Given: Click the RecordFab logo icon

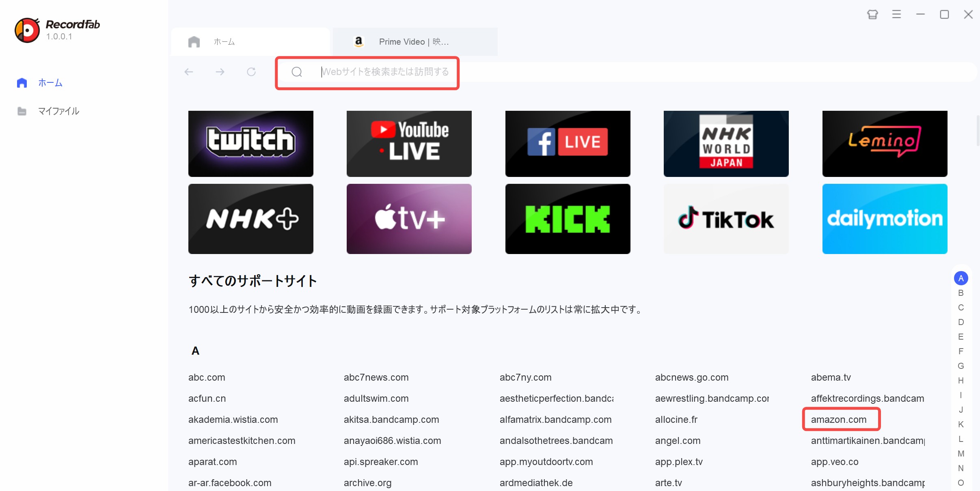Looking at the screenshot, I should (x=27, y=30).
